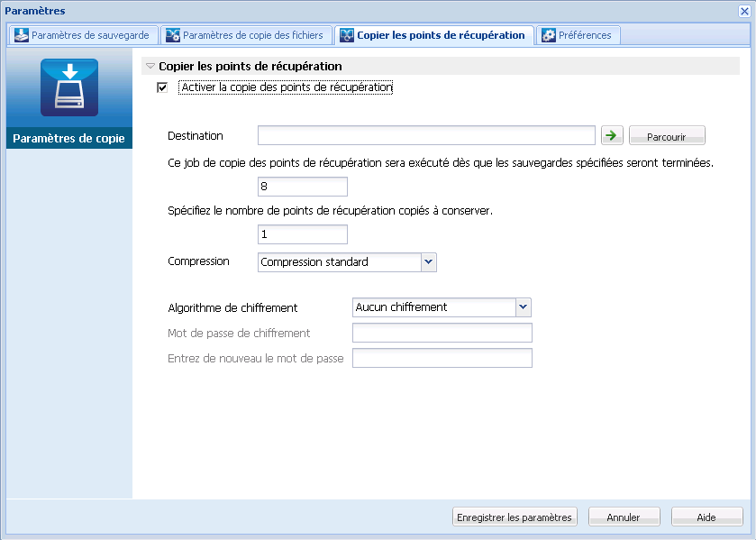The image size is (756, 540).
Task: Switch to the Paramètres de copie des fichiers tab
Action: point(246,35)
